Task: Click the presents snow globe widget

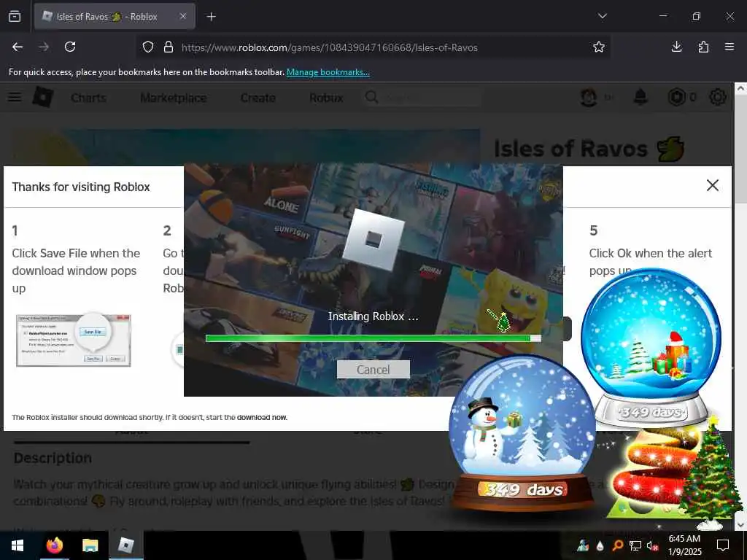Action: (x=651, y=348)
